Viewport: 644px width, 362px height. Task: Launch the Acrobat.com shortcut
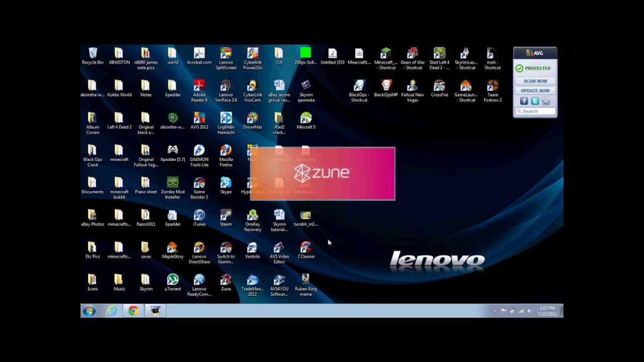point(199,56)
